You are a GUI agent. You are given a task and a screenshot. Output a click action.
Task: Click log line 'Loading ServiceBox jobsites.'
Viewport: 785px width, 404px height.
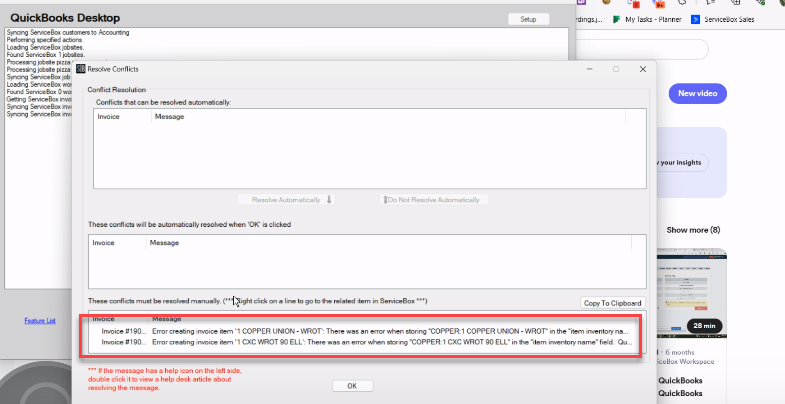pyautogui.click(x=45, y=48)
